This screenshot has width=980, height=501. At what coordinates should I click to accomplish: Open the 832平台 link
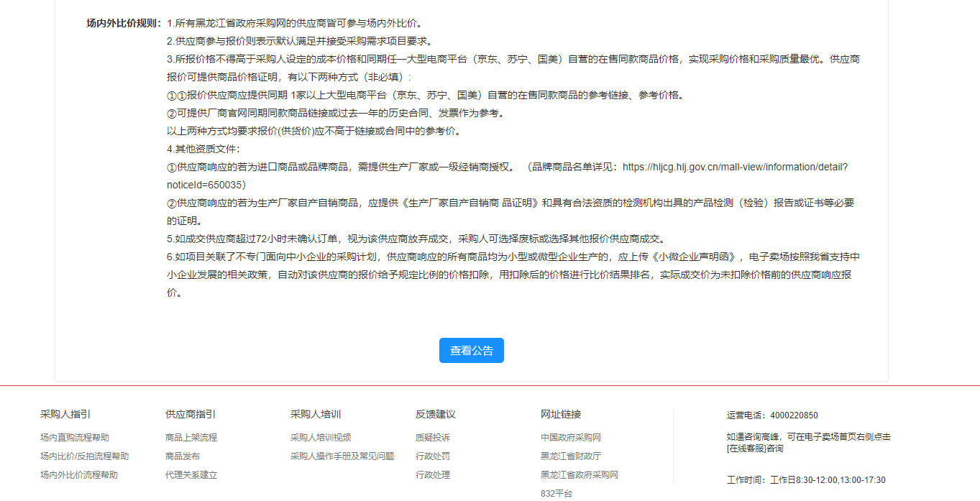[x=556, y=493]
